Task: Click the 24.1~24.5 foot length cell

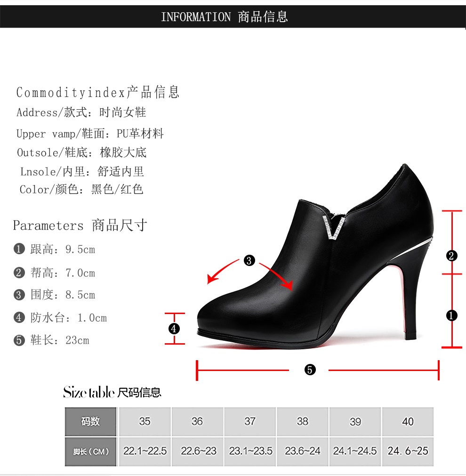Action: 355,452
